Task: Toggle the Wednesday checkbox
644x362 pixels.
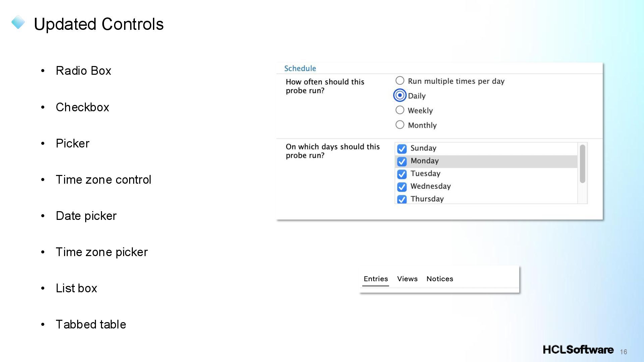Action: 402,187
